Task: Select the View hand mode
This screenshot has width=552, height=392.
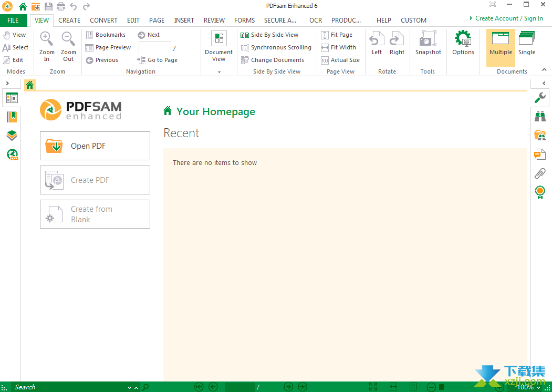Action: [14, 35]
